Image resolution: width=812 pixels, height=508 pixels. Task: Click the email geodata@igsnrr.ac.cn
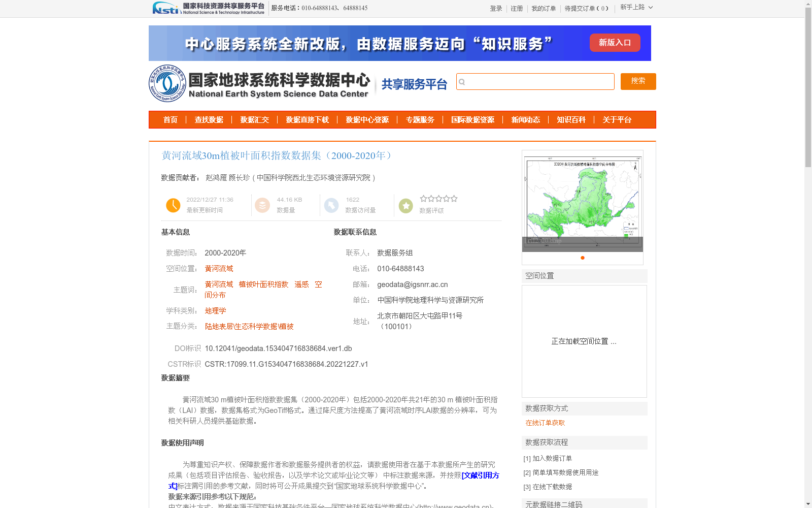[x=413, y=284]
